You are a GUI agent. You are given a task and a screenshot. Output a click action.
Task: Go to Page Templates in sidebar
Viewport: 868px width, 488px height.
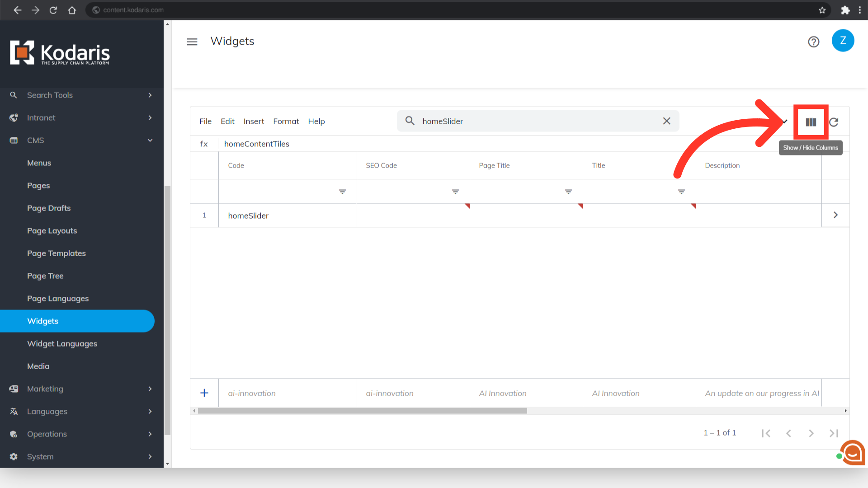[57, 253]
